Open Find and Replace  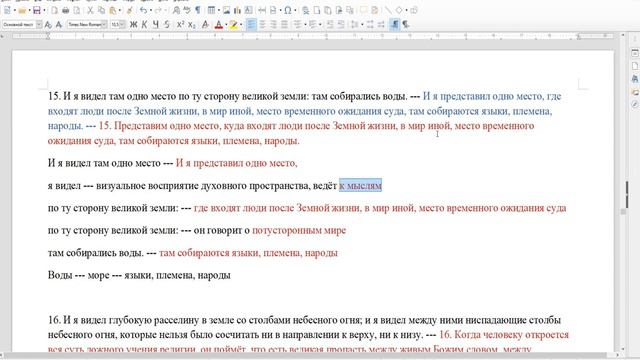[x=176, y=10]
